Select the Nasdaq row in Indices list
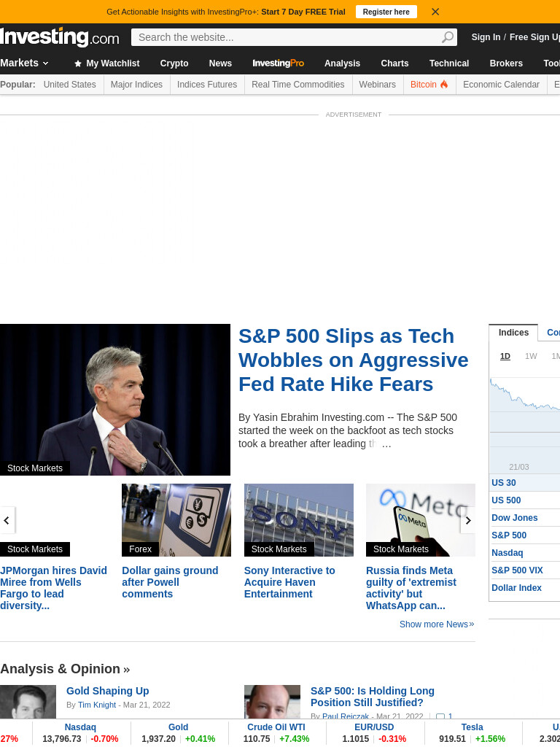This screenshot has height=747, width=560. click(525, 553)
